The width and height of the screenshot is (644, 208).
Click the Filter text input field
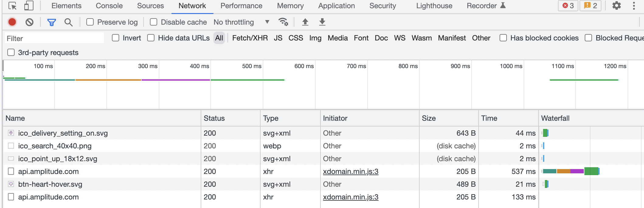(x=55, y=38)
